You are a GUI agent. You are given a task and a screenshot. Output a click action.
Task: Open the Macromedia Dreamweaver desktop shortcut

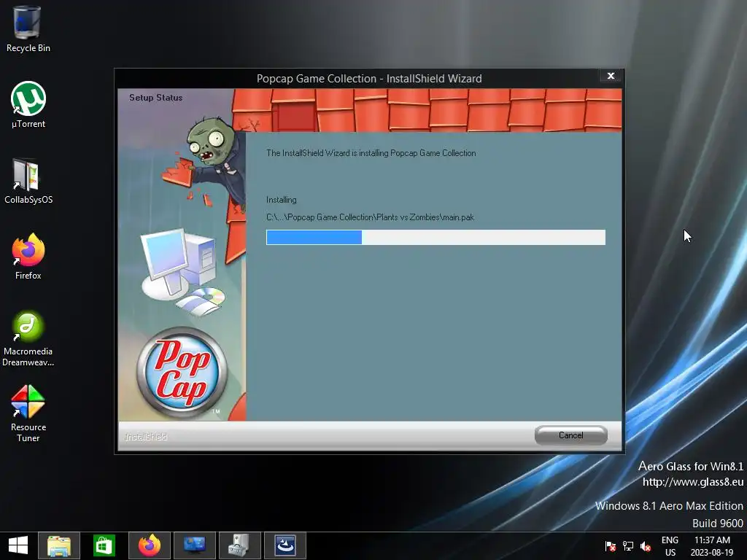click(x=28, y=338)
